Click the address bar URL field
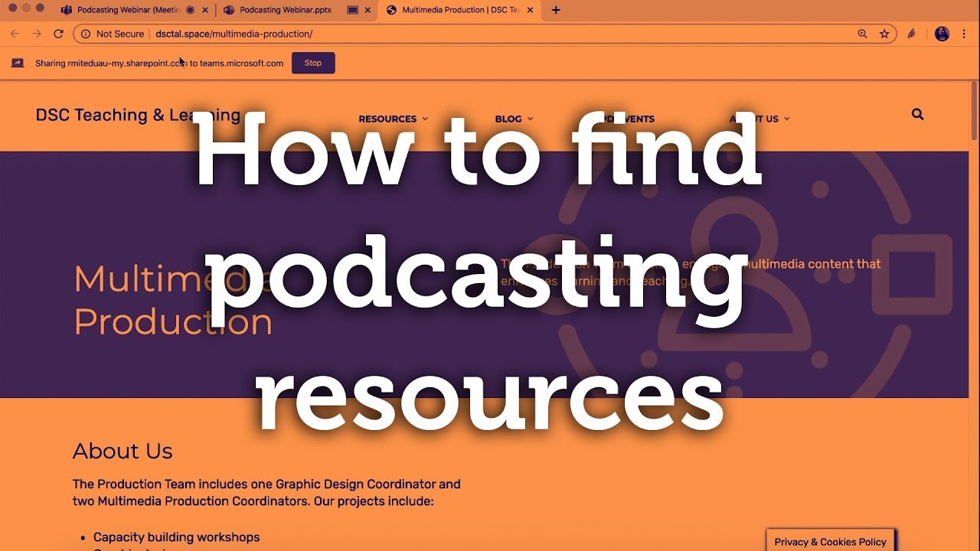Screen dimensions: 980x551 click(x=485, y=34)
